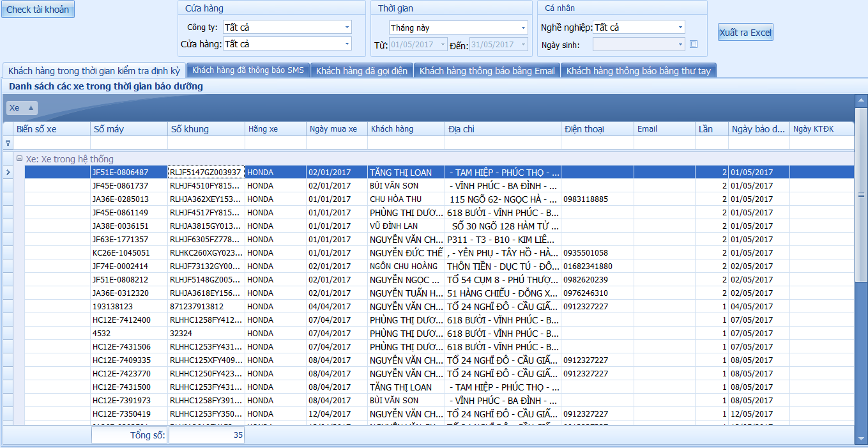Click the filter row funnel icon
Image resolution: width=868 pixels, height=448 pixels.
8,143
